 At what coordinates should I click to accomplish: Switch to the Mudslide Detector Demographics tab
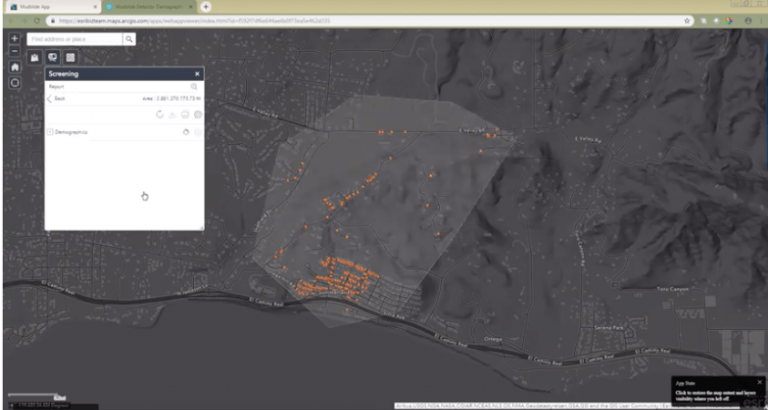(x=150, y=7)
